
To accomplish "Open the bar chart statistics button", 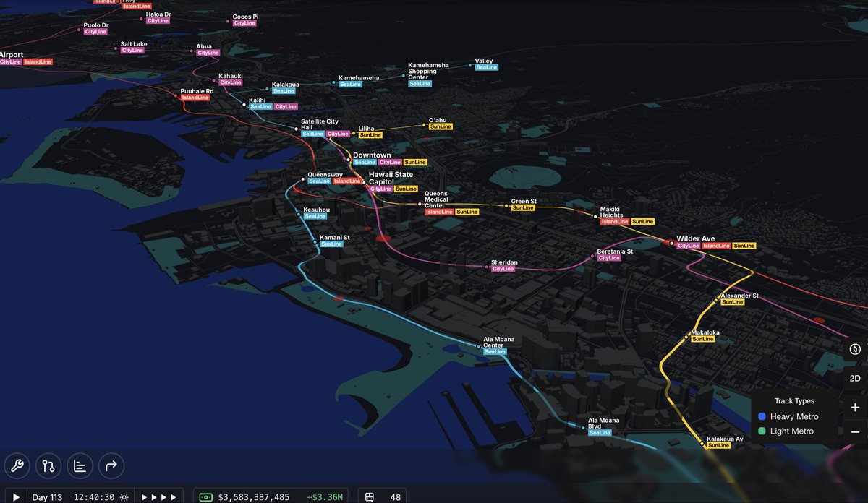I will [x=80, y=466].
